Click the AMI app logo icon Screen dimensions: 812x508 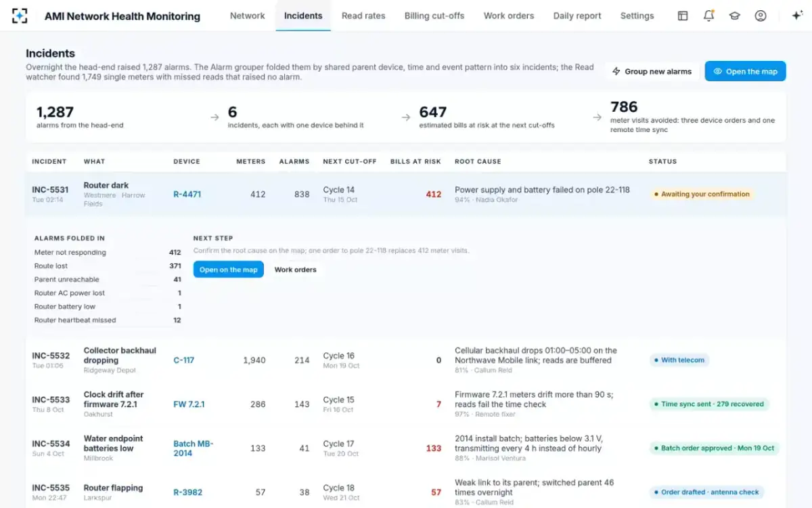(x=20, y=16)
